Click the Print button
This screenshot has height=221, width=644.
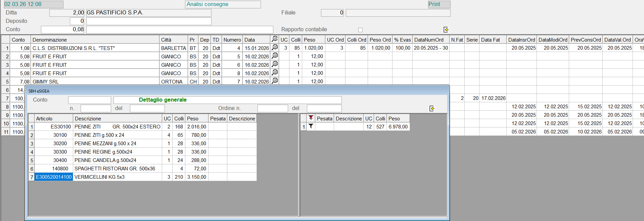(x=439, y=4)
